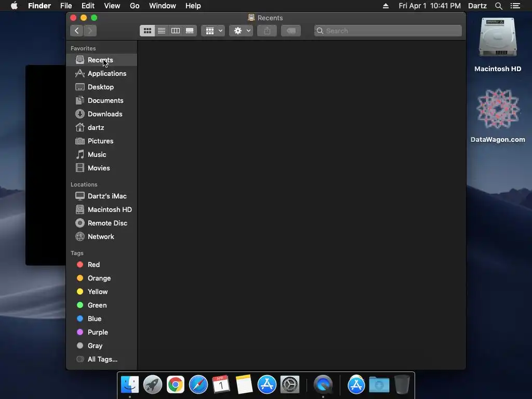The width and height of the screenshot is (532, 399).
Task: Open Notes from the Dock
Action: pyautogui.click(x=244, y=385)
